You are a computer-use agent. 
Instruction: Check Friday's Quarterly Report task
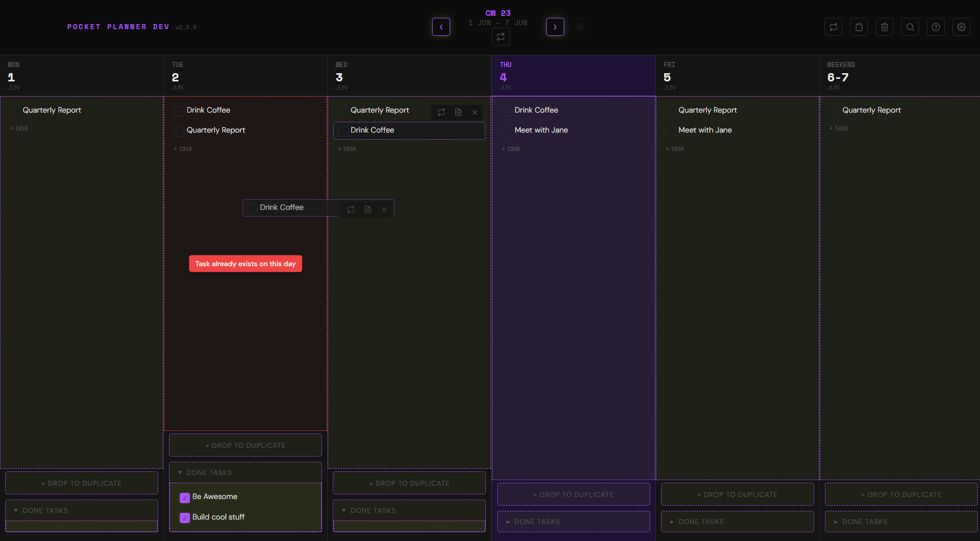[x=671, y=111]
